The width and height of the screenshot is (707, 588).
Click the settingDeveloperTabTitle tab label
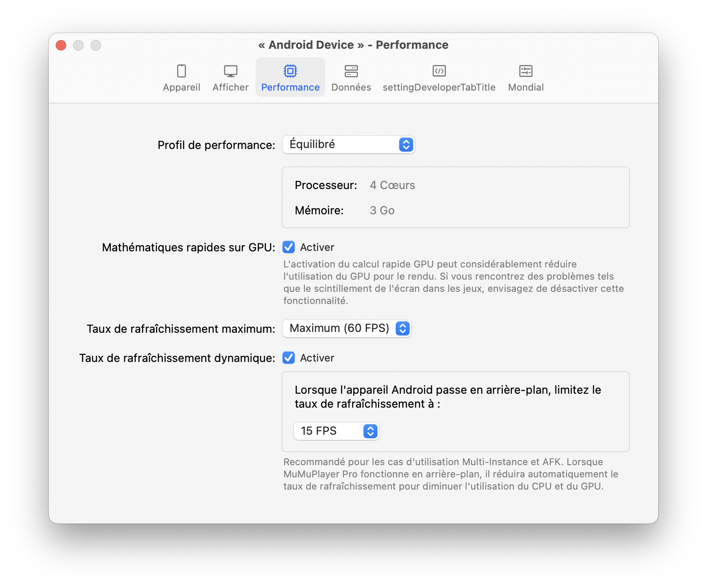coord(439,88)
